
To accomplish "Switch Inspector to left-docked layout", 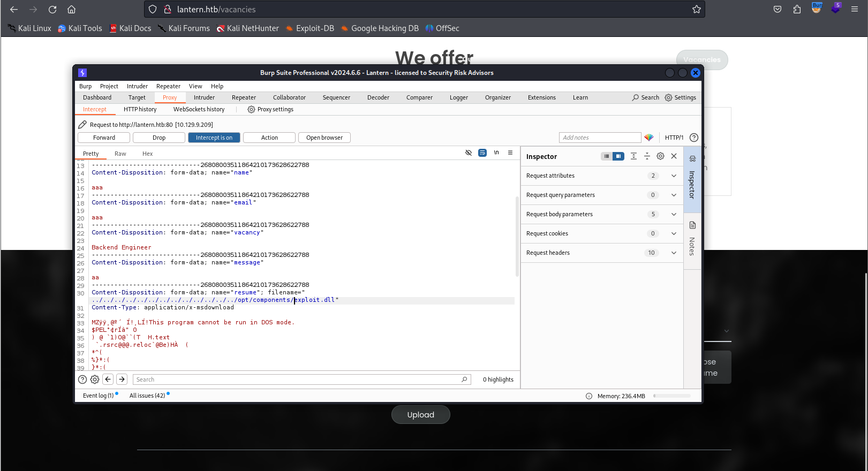I will coord(606,156).
